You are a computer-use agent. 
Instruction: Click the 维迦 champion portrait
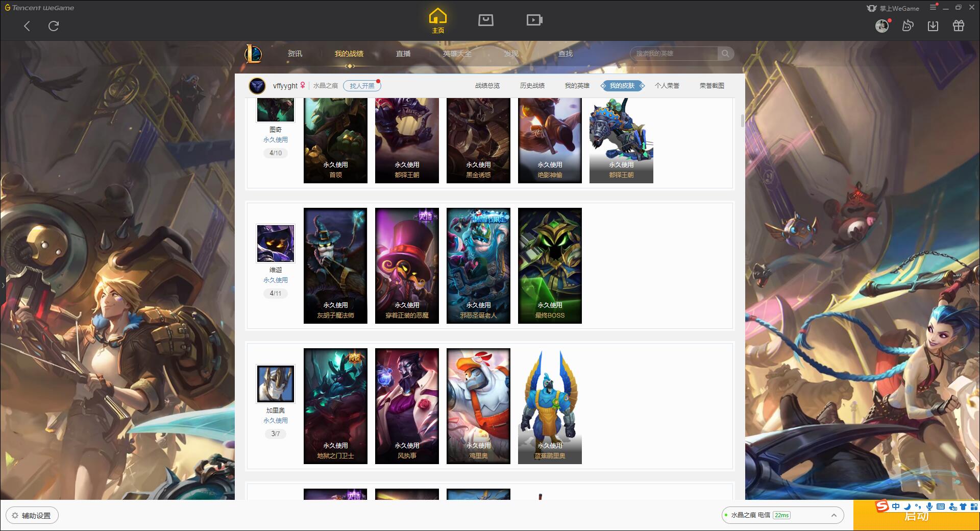[x=276, y=244]
